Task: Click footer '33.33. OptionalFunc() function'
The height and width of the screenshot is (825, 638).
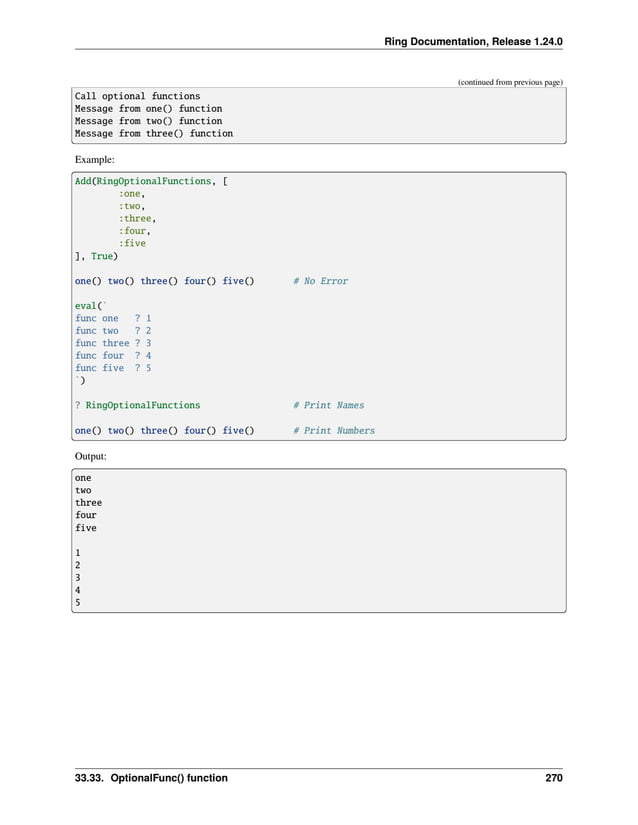Action: point(151,778)
